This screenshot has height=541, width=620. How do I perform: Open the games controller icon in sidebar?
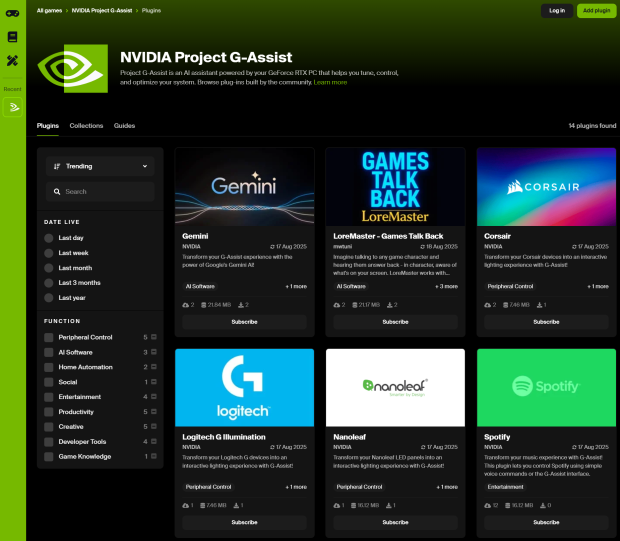[x=12, y=13]
